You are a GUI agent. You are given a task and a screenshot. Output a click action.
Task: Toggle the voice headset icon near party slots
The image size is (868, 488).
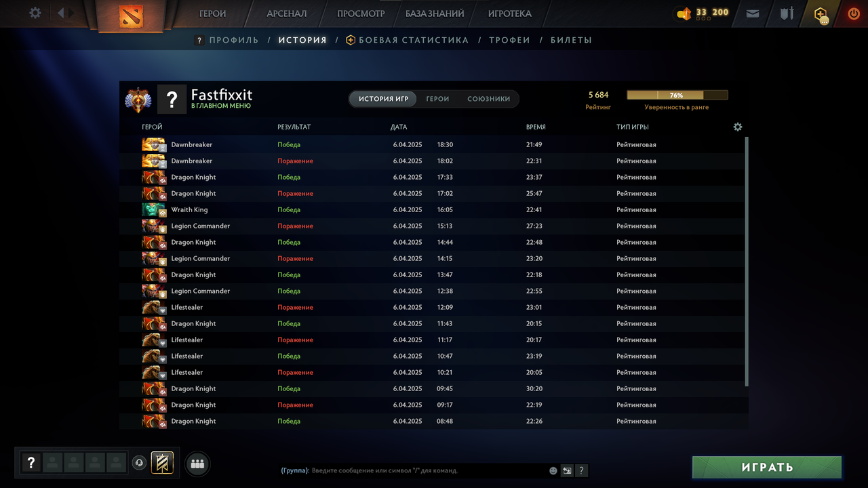click(139, 463)
